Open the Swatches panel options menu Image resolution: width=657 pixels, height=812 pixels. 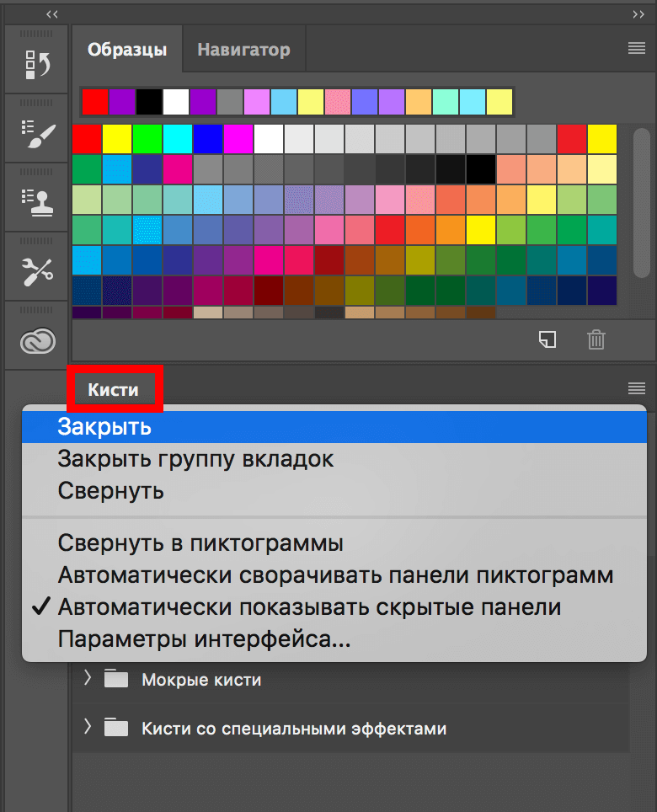coord(636,49)
